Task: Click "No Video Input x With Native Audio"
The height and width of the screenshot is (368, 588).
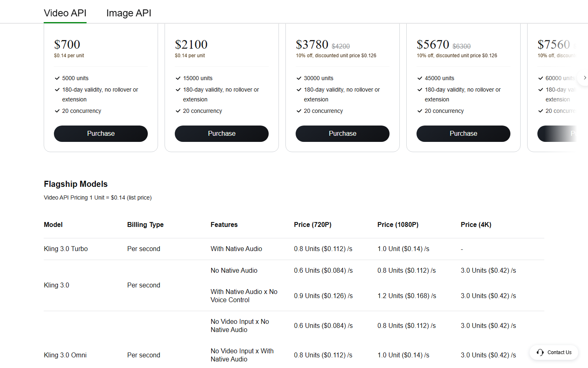Action: pos(242,355)
